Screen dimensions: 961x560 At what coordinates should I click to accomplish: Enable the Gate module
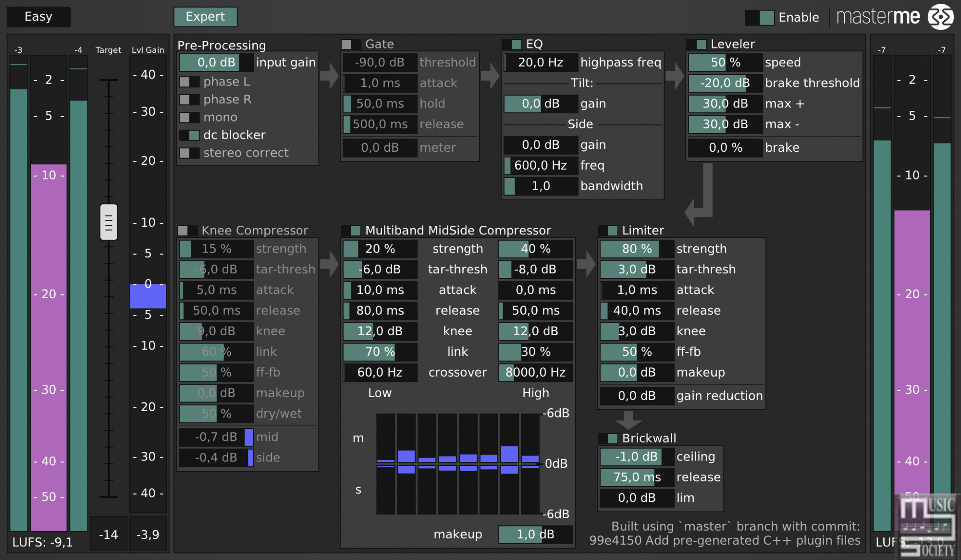[351, 45]
